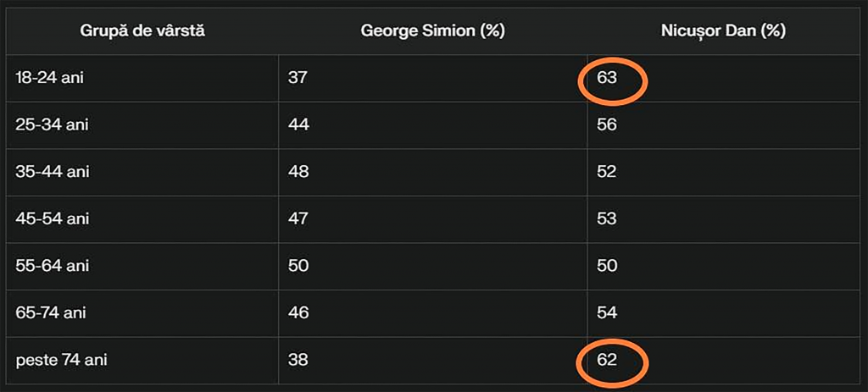The image size is (868, 392).
Task: Click Nicușor Dan value 56
Action: tap(606, 125)
